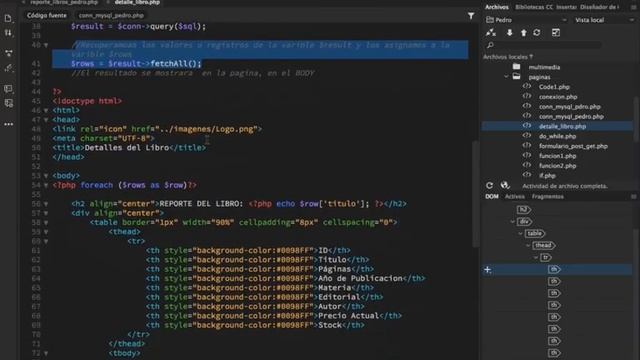The height and width of the screenshot is (360, 640).
Task: Click 'Actividad de archivo completa.' status text
Action: coord(565,186)
